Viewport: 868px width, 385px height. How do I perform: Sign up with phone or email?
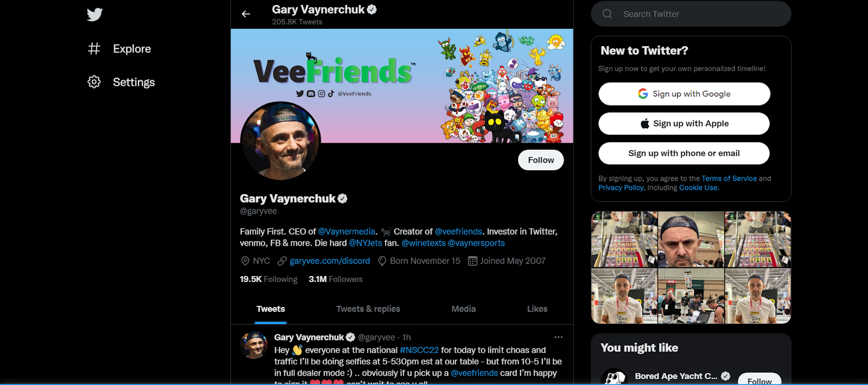(684, 153)
